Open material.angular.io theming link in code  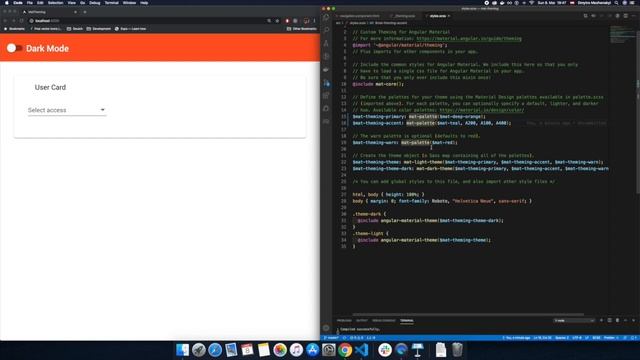469,38
